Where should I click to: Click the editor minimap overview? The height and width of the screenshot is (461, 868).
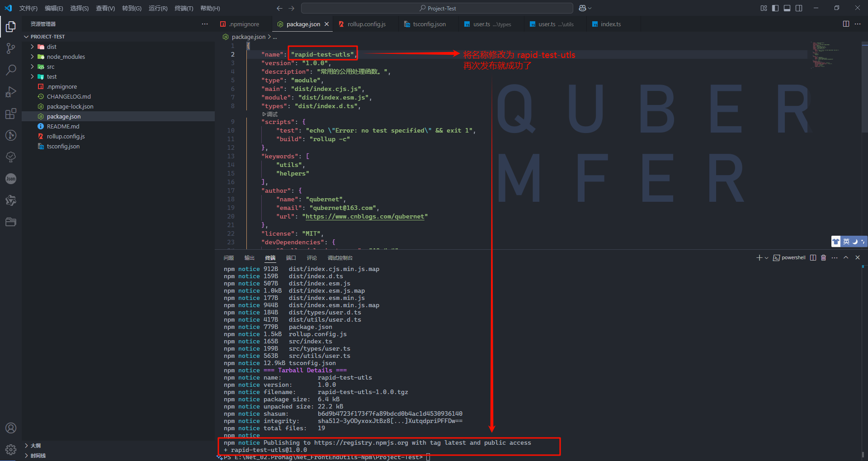pos(825,54)
